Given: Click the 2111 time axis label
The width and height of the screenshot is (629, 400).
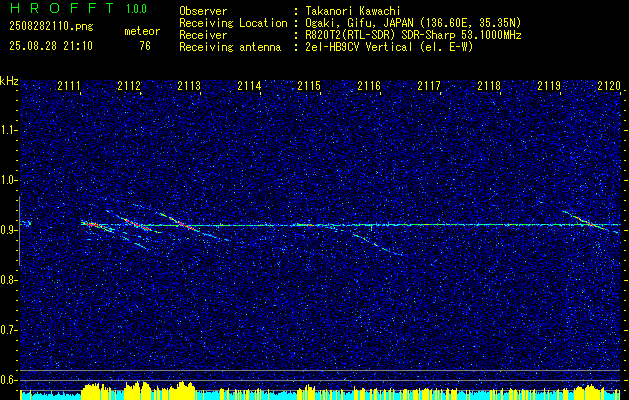Looking at the screenshot, I should [69, 86].
